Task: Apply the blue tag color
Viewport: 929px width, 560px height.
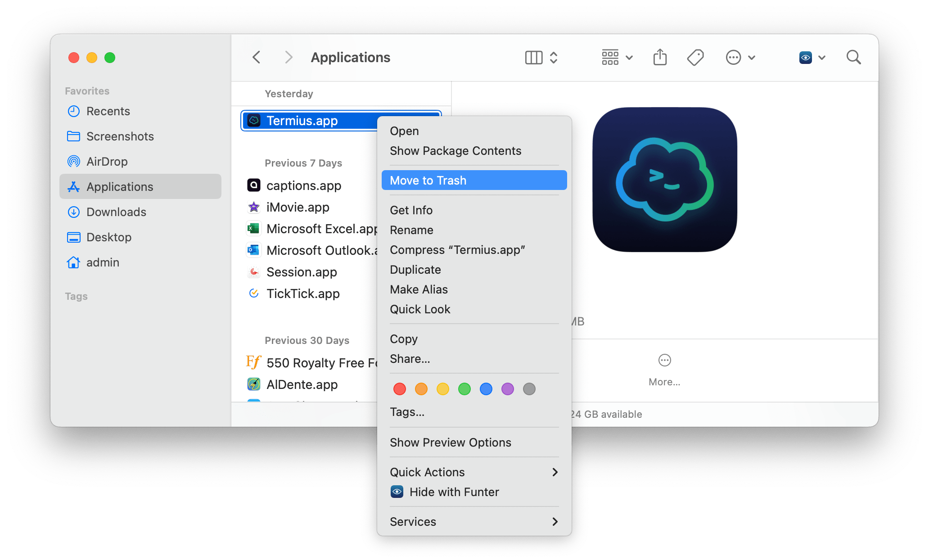Action: pos(486,389)
